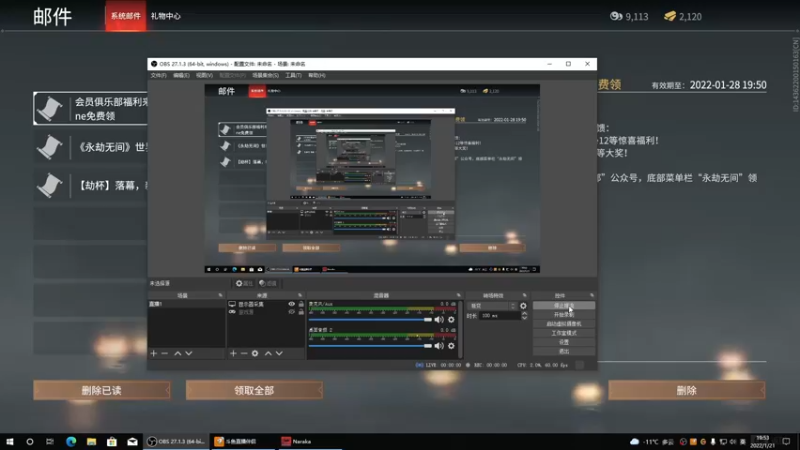Open Help menu in OBS
The height and width of the screenshot is (450, 800).
316,75
